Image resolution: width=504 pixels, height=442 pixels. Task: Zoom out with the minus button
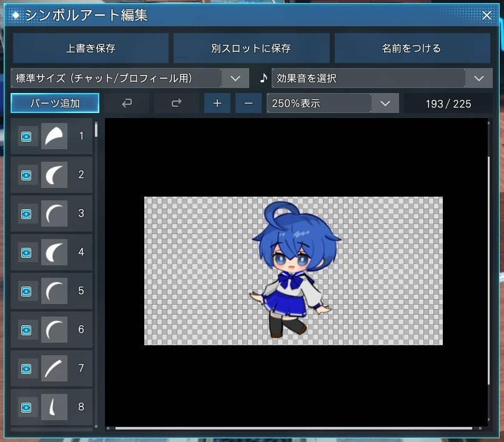click(x=249, y=103)
